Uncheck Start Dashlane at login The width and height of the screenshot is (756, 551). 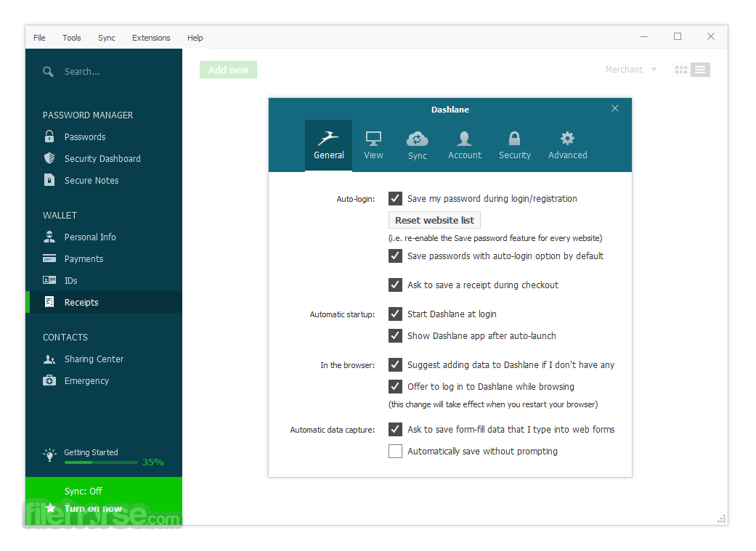[x=395, y=314]
